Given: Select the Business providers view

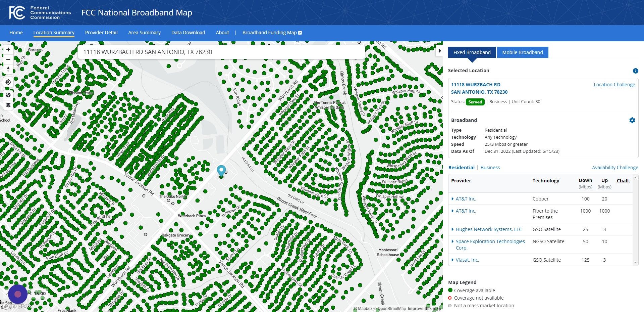Looking at the screenshot, I should pos(490,168).
